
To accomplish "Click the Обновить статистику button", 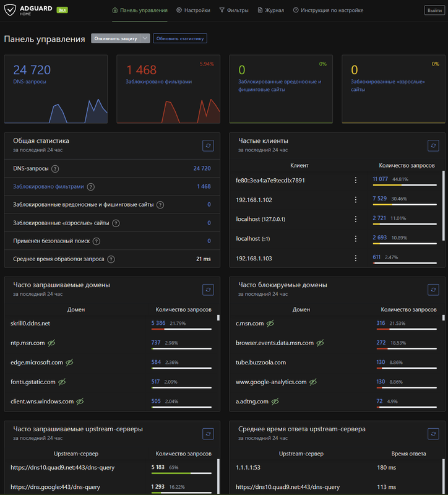I will coord(180,38).
